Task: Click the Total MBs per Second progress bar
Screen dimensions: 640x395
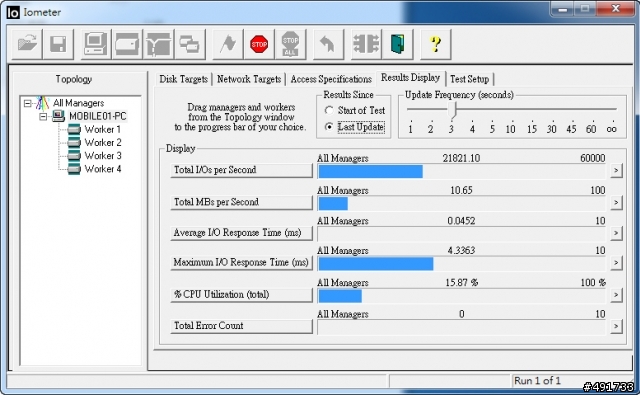Action: (461, 203)
